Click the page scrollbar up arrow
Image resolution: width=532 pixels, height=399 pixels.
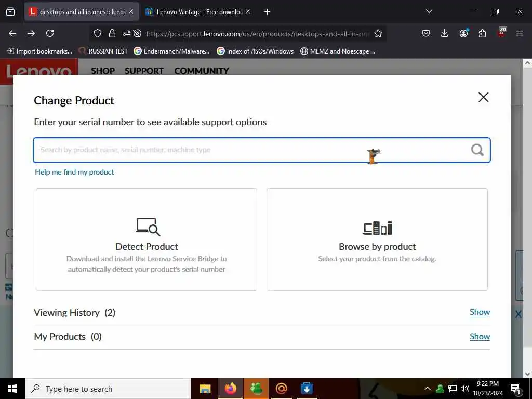coord(527,63)
